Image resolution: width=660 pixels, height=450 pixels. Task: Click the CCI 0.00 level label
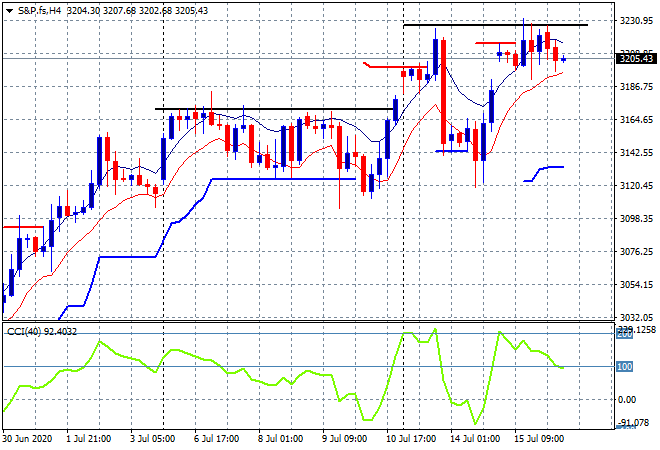point(627,400)
